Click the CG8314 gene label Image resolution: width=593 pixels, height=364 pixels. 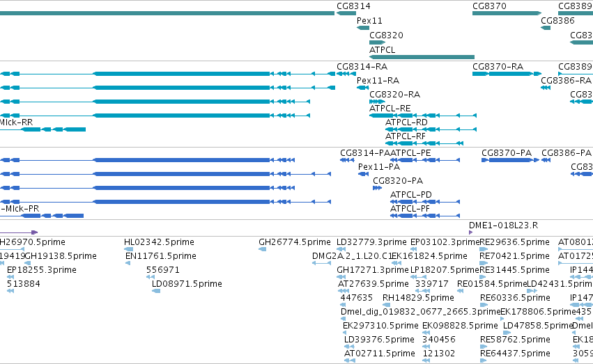tap(353, 6)
